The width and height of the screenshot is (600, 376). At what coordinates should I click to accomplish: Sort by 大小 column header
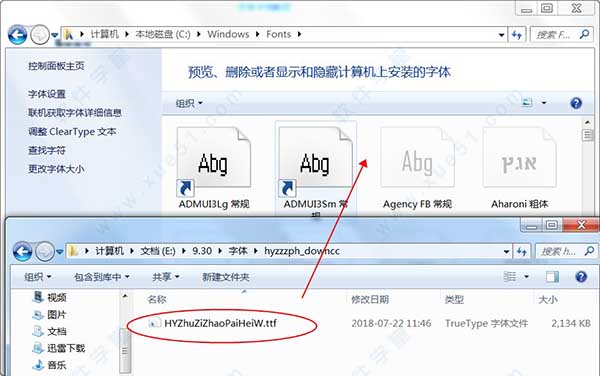pyautogui.click(x=548, y=299)
